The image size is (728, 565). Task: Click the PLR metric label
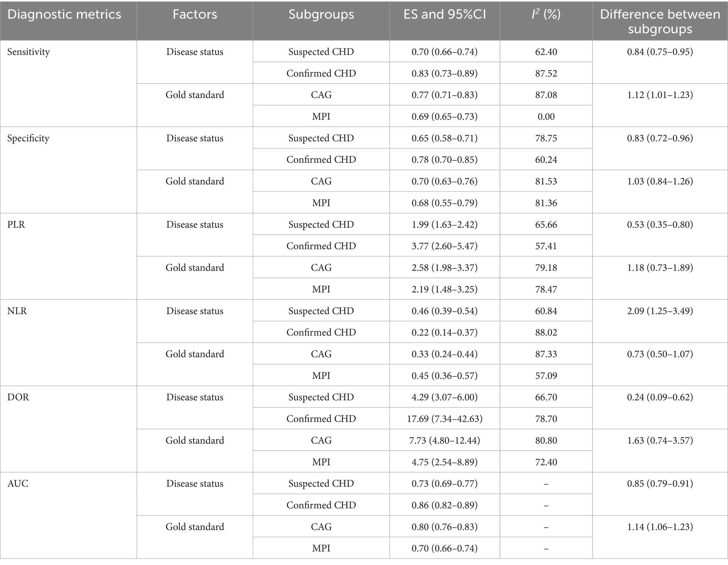pyautogui.click(x=16, y=224)
